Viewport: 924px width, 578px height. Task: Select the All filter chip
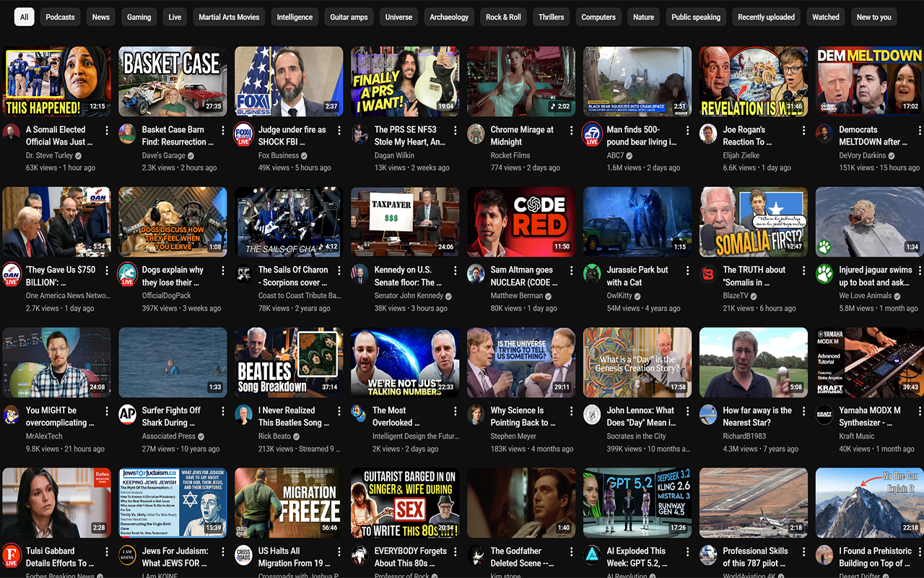click(24, 17)
